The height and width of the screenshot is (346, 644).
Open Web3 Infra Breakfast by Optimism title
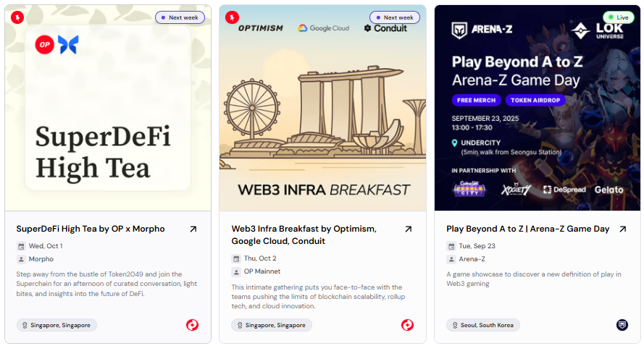[x=304, y=235]
